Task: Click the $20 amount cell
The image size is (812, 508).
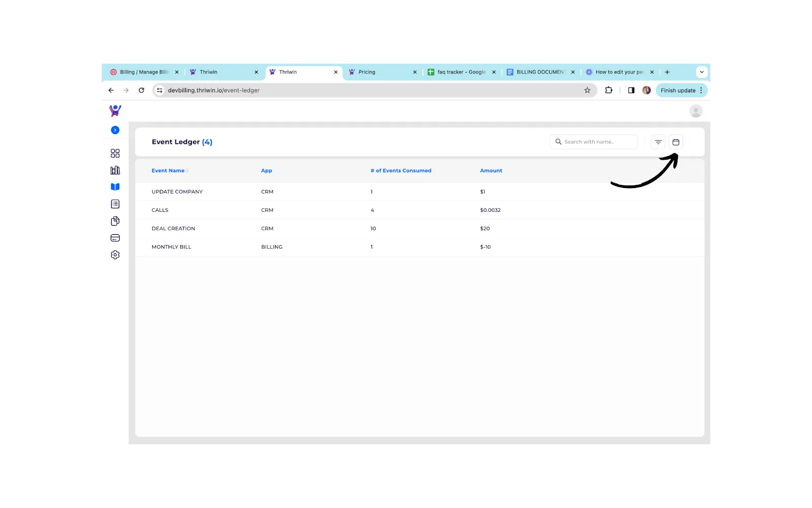Action: [x=485, y=229]
